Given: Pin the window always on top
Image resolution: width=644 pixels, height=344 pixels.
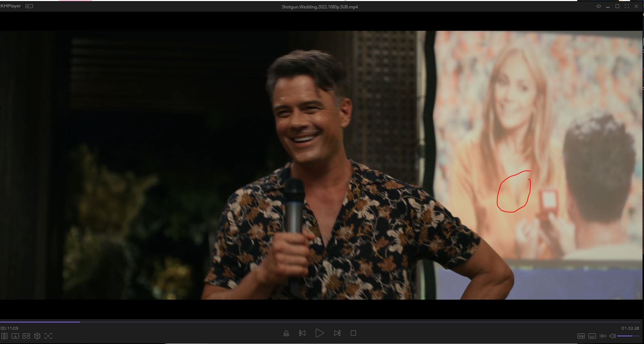Looking at the screenshot, I should click(598, 7).
